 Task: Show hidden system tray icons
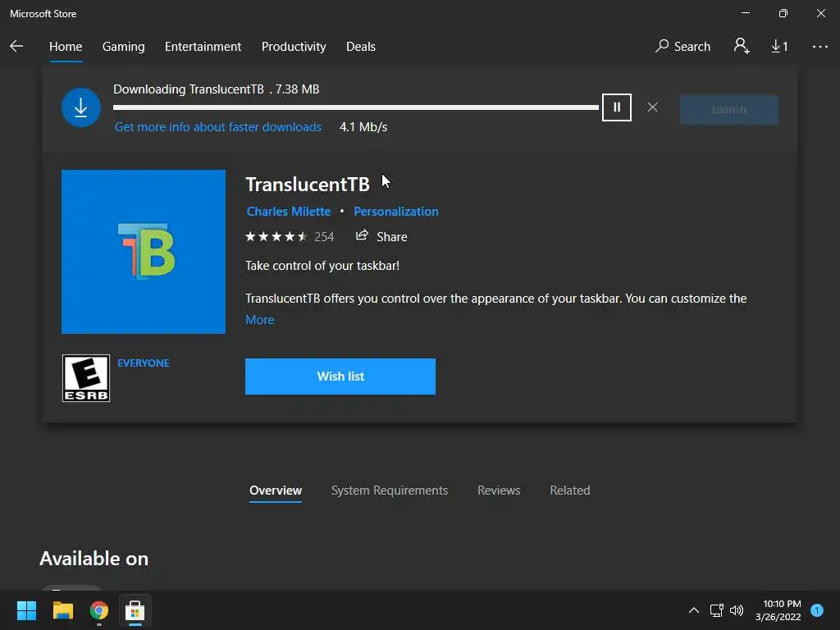tap(693, 610)
